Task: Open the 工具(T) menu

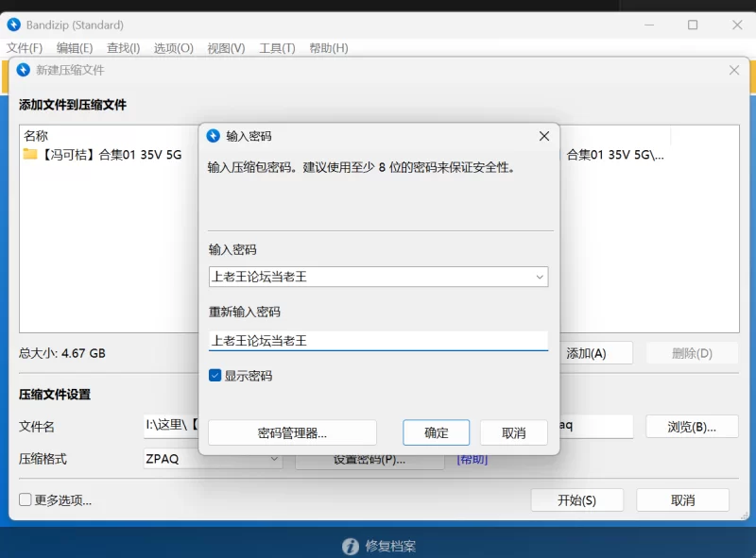Action: pos(277,48)
